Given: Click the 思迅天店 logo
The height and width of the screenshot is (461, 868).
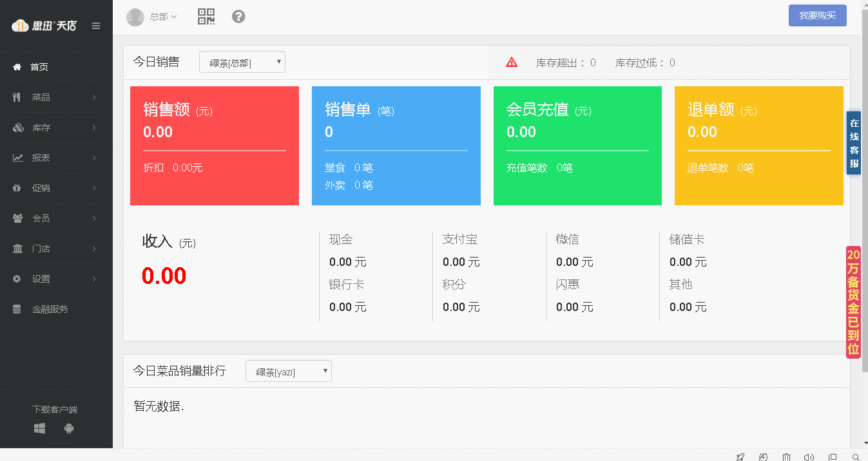Looking at the screenshot, I should 44,26.
